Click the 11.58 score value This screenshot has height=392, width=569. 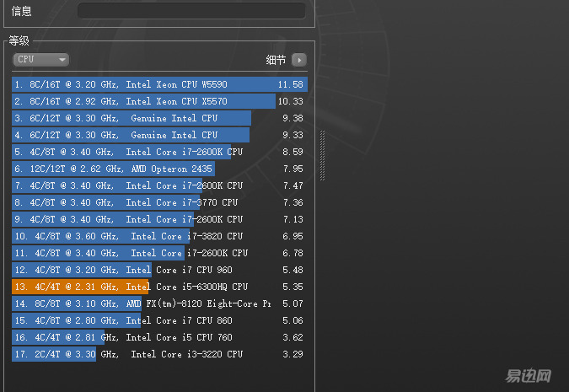[x=291, y=84]
